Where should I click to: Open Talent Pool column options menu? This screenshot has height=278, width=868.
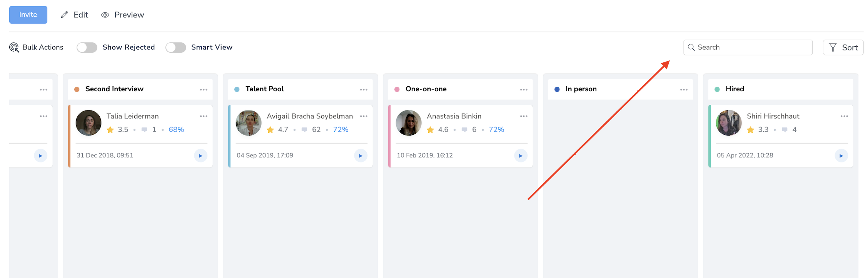click(364, 89)
